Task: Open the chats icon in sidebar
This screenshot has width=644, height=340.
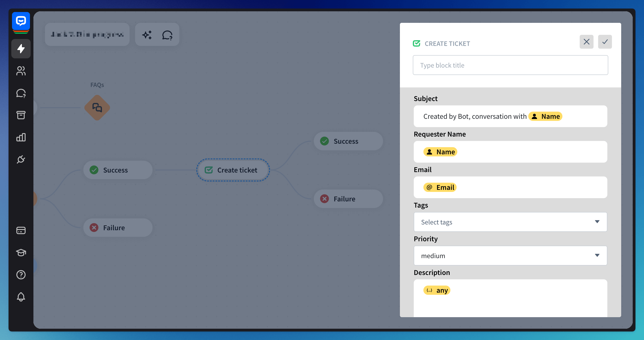Action: (21, 93)
